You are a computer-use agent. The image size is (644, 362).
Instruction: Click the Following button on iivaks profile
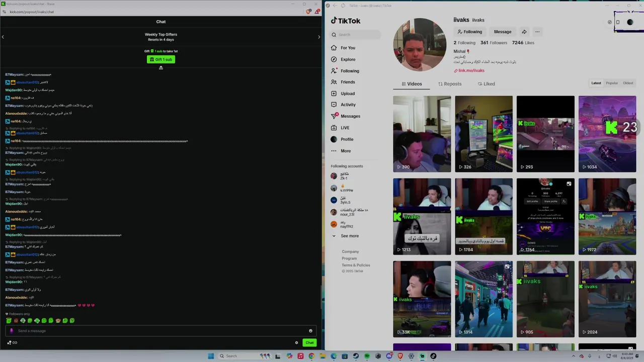pyautogui.click(x=469, y=32)
